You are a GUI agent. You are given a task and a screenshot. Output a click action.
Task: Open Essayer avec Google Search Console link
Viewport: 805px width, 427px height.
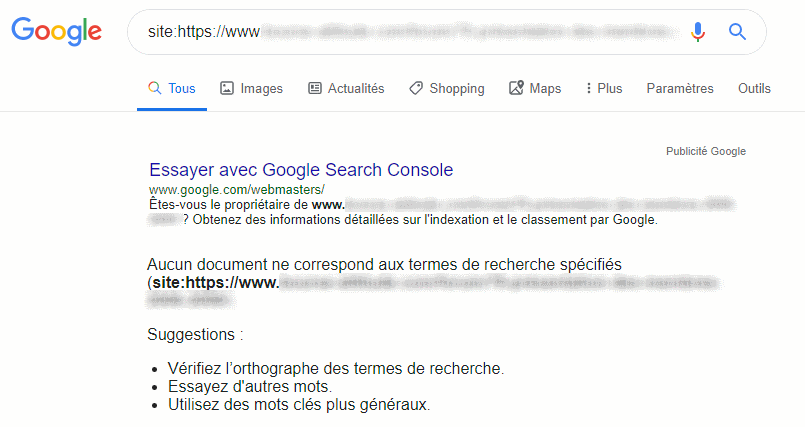point(301,170)
